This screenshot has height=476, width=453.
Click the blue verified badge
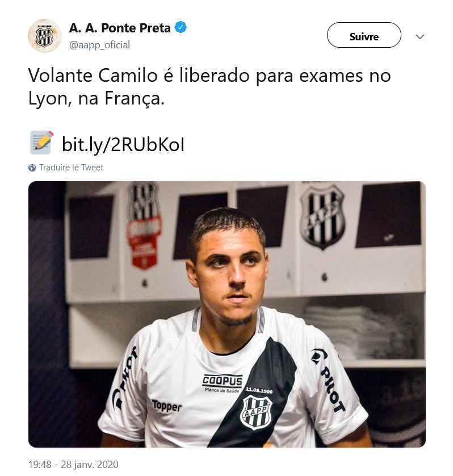(181, 27)
